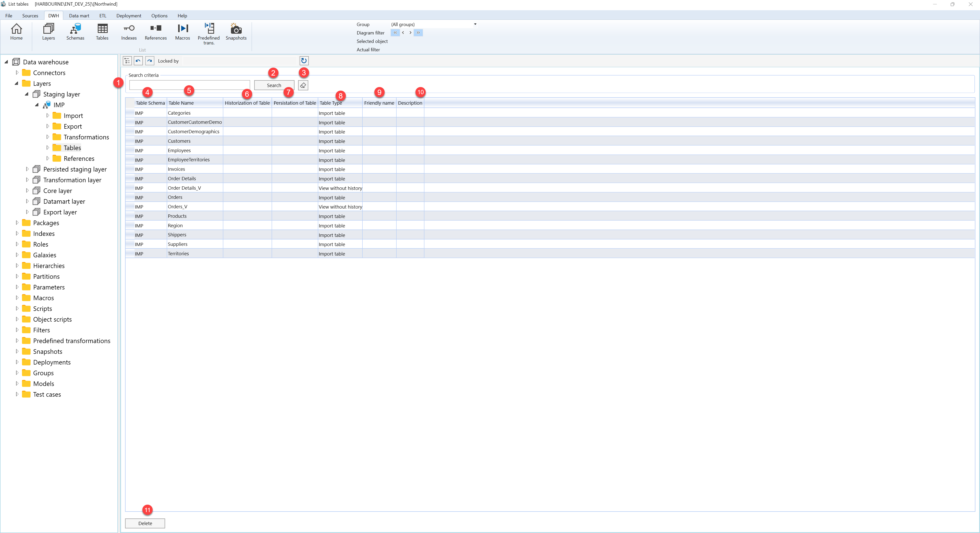Click the refresh icon beside Locked by

[x=304, y=61]
